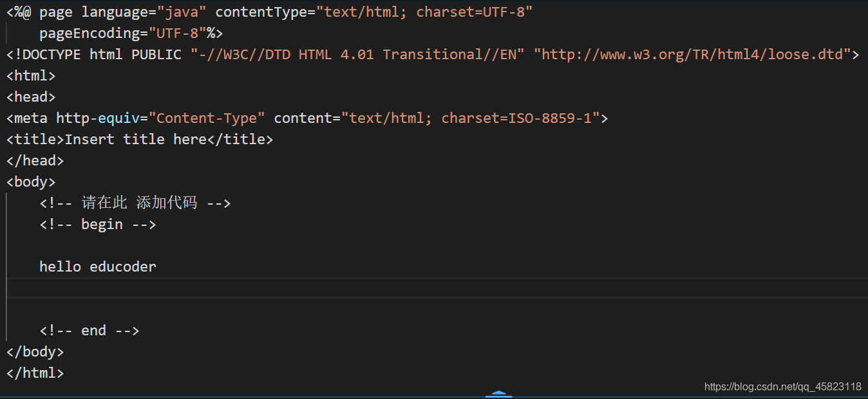Click the loose.dtd URL in DOCTYPE
Image resolution: width=868 pixels, height=399 pixels.
tap(692, 54)
